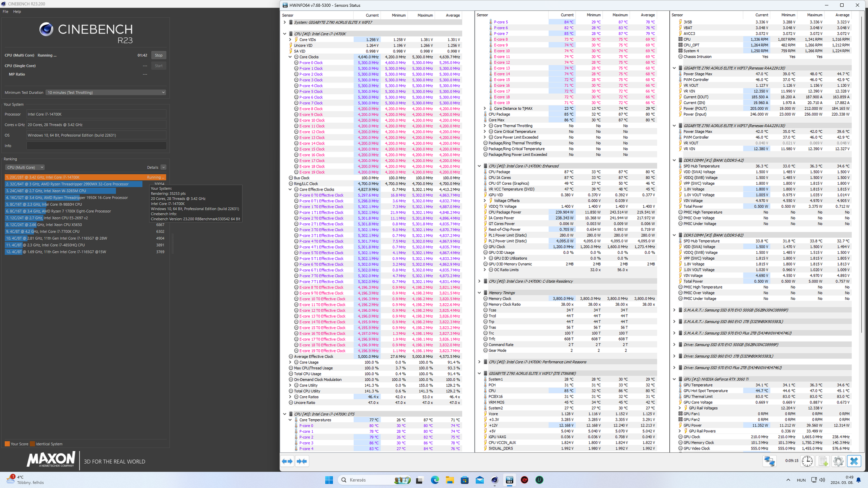Open Task View on the taskbar
This screenshot has height=488, width=868.
click(420, 480)
